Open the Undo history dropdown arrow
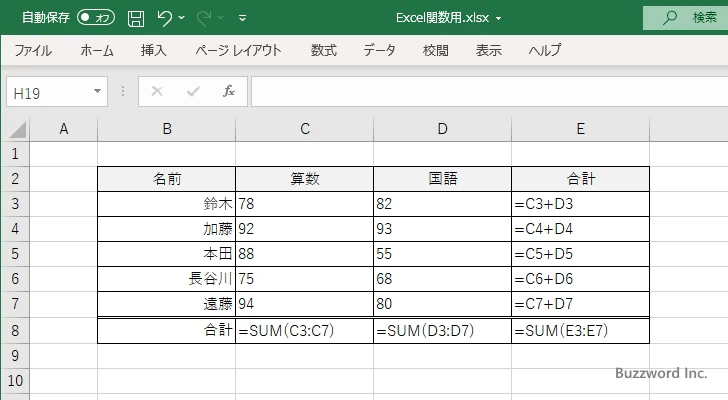The height and width of the screenshot is (400, 728). point(182,18)
